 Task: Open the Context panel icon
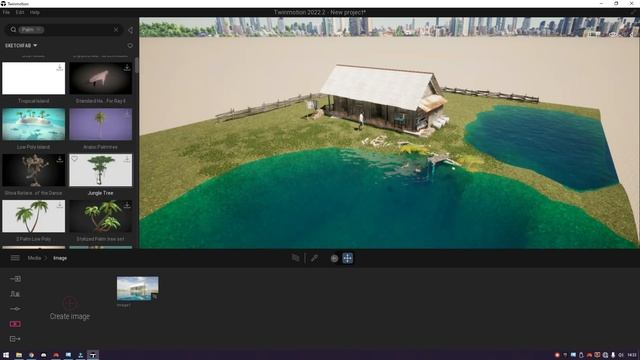click(15, 294)
